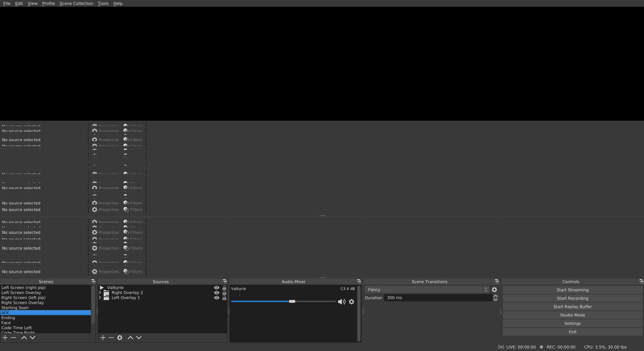Open the Scene Collection menu

76,4
